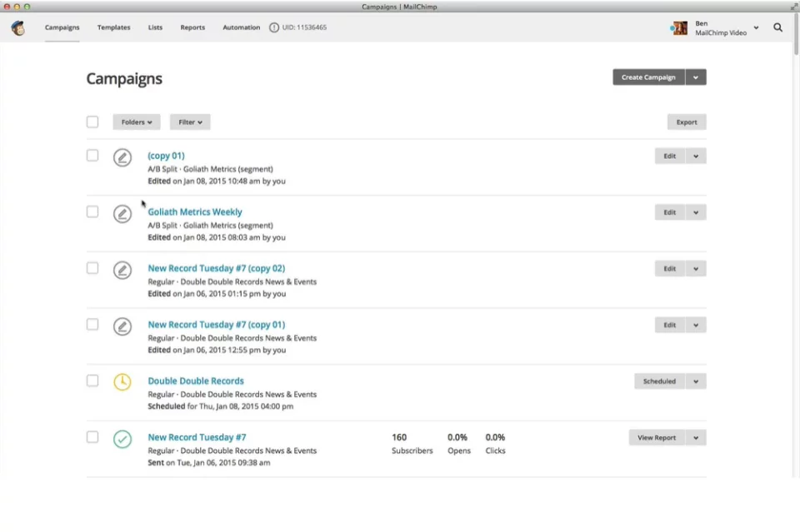Image resolution: width=800 pixels, height=532 pixels.
Task: Select the pencil icon for Goliath Metrics Weekly
Action: coord(122,213)
